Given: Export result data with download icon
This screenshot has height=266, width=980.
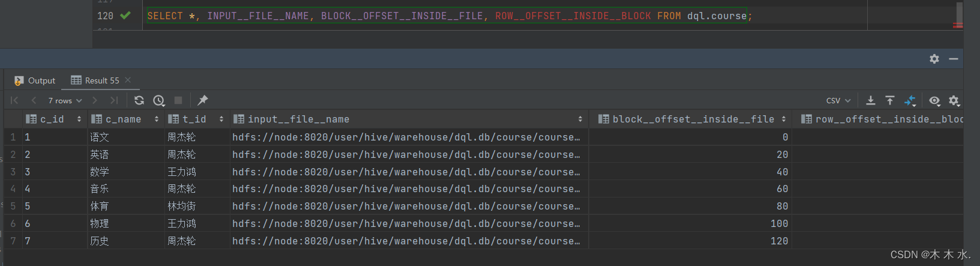Looking at the screenshot, I should tap(871, 100).
